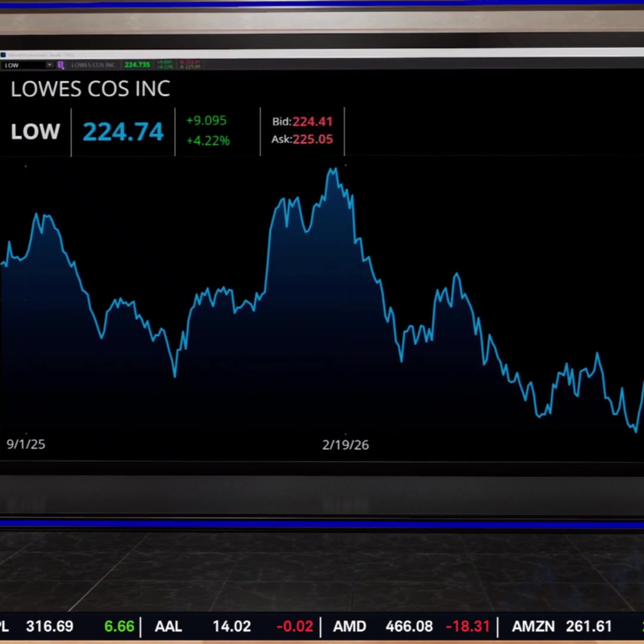Viewport: 644px width, 644px height.
Task: Click the +9.095 change value
Action: [x=206, y=120]
